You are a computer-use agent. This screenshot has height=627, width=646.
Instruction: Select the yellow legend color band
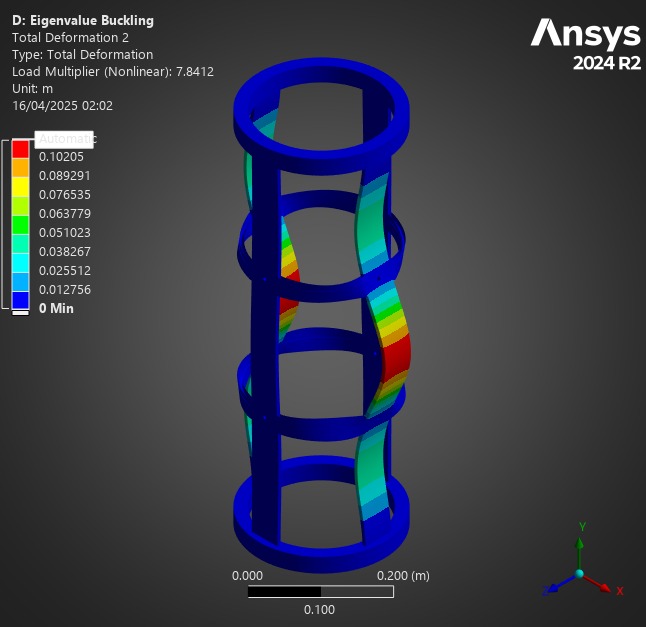tap(20, 186)
